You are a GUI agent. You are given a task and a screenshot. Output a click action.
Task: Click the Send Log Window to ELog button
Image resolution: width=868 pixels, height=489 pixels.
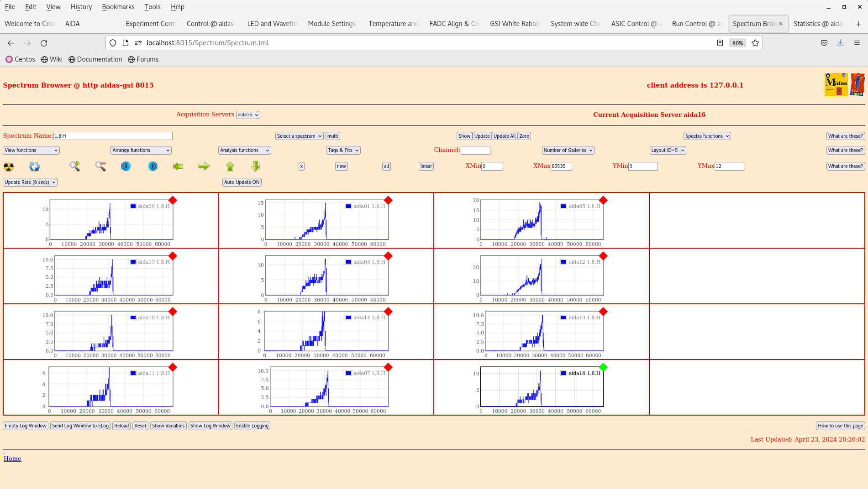tap(80, 426)
